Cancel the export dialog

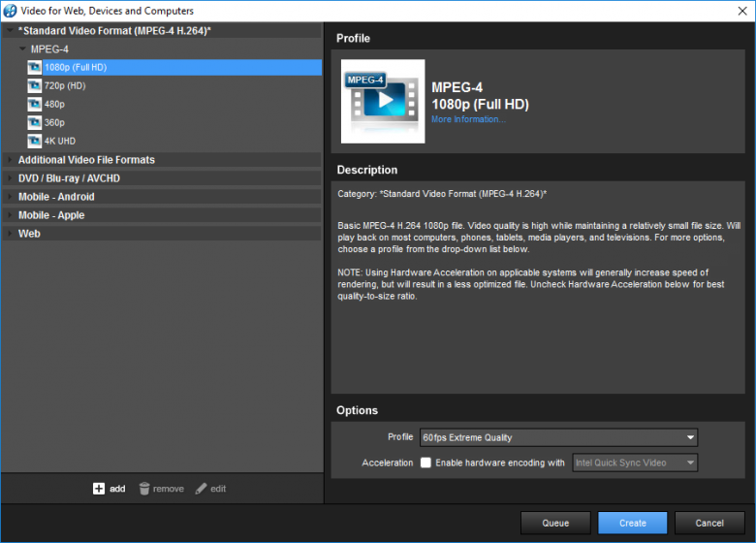point(709,523)
